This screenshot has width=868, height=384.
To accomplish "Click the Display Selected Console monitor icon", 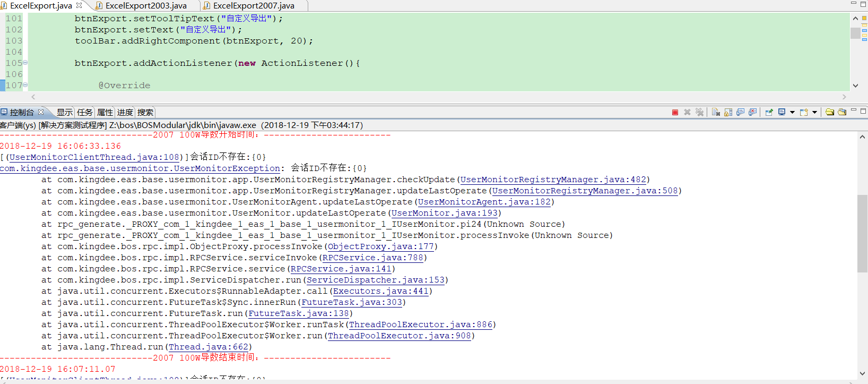I will coord(782,112).
